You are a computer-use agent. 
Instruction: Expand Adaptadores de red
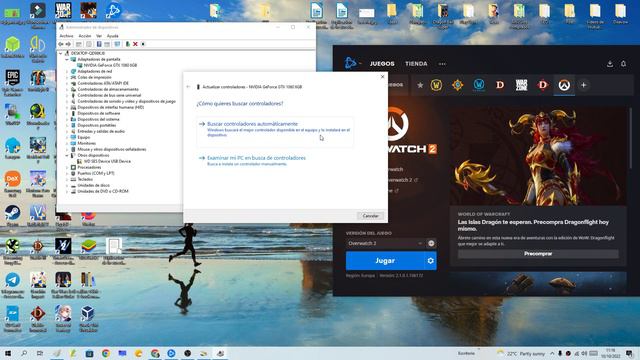point(67,71)
